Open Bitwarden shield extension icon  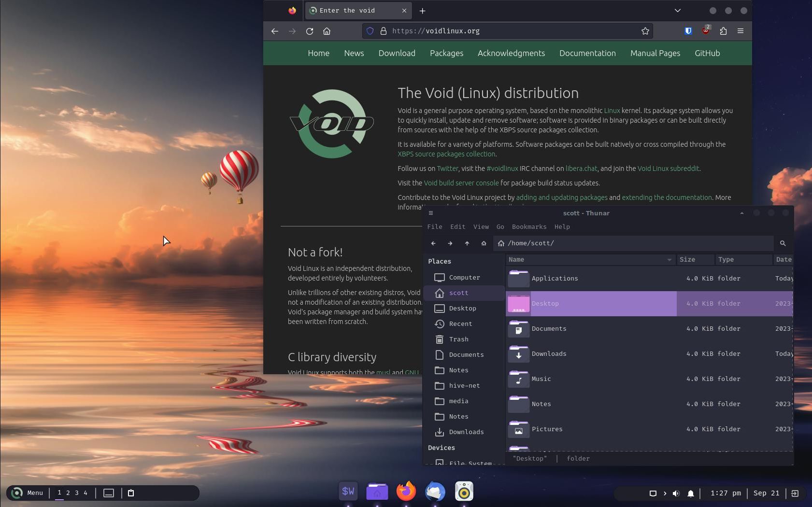click(688, 31)
